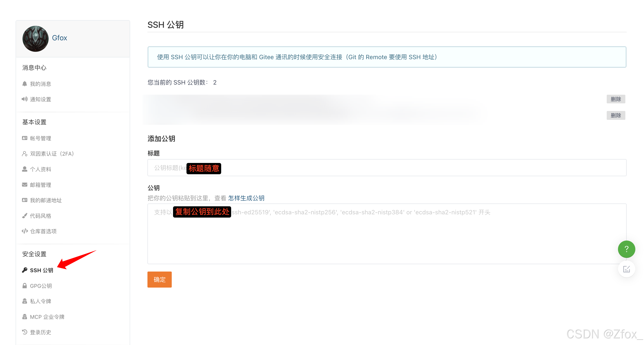Click the key icon next to SSH 公钥
Image resolution: width=644 pixels, height=345 pixels.
pyautogui.click(x=25, y=270)
